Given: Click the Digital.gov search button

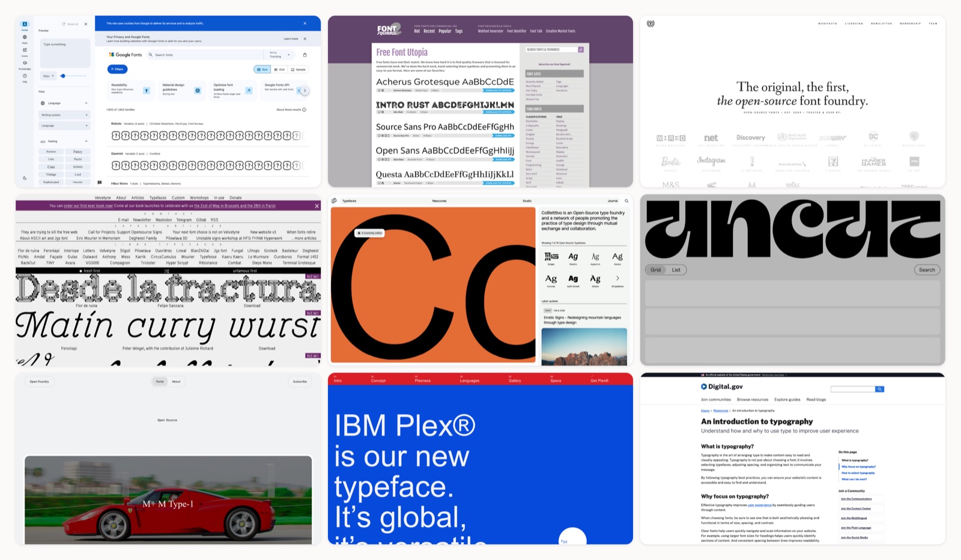Looking at the screenshot, I should pos(879,389).
